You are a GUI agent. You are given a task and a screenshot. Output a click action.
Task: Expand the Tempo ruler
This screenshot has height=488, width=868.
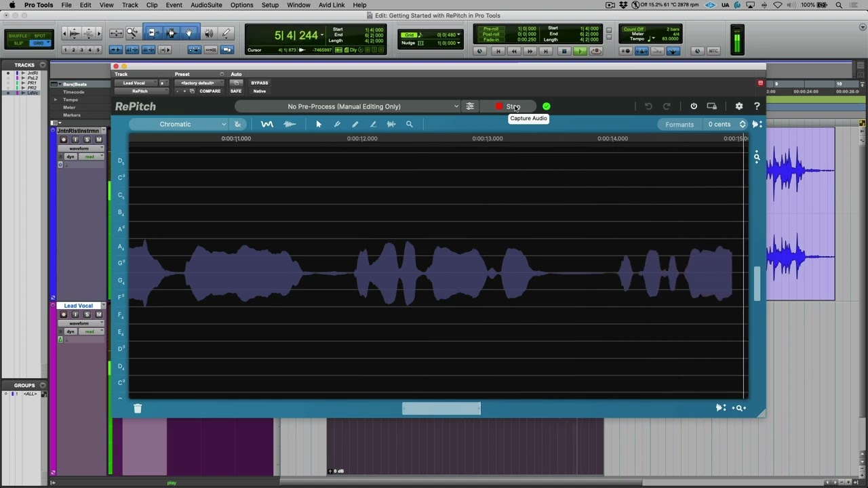tap(56, 100)
